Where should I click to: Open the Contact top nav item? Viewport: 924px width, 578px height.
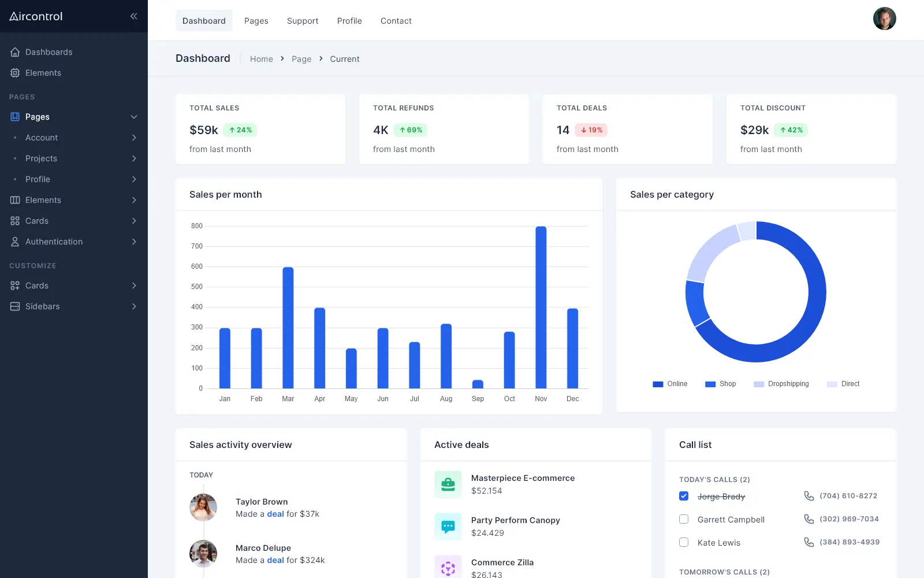click(x=396, y=21)
